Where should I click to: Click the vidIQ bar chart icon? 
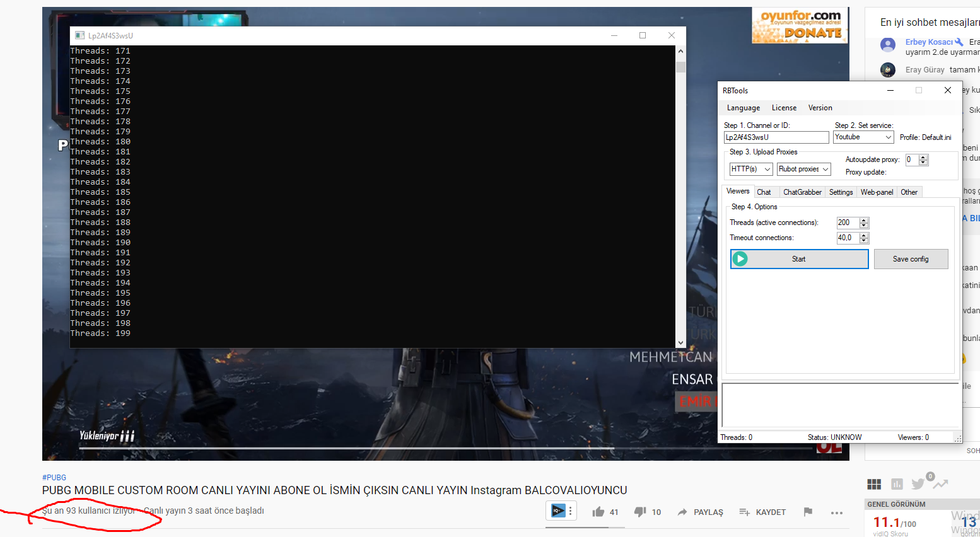pos(897,484)
